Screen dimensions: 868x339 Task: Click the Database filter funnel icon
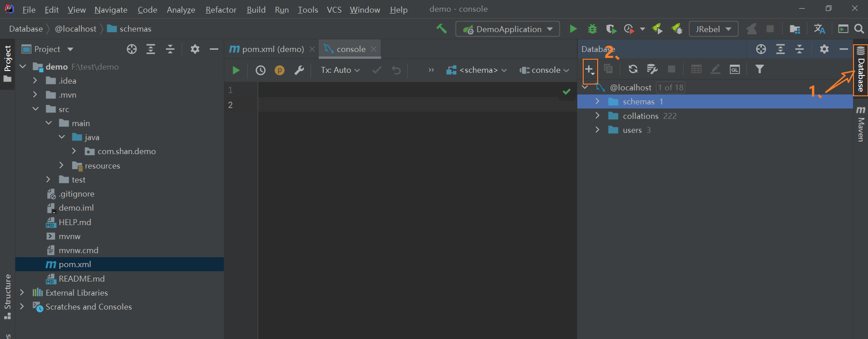[x=759, y=69]
